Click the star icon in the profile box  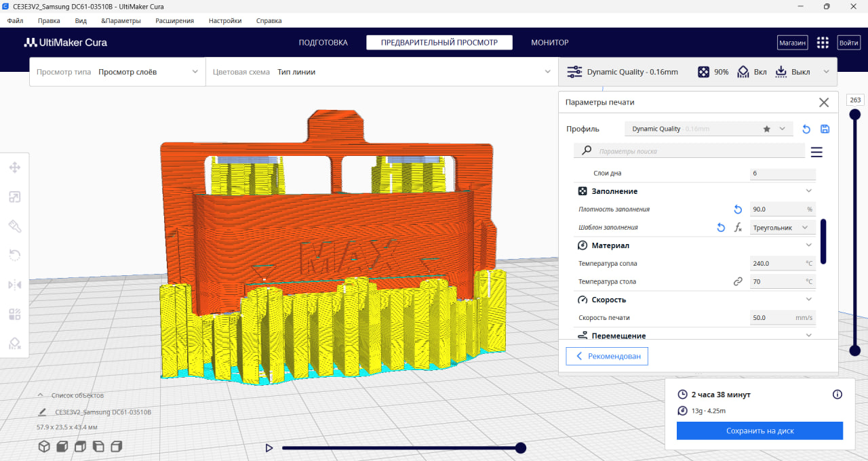tap(767, 129)
